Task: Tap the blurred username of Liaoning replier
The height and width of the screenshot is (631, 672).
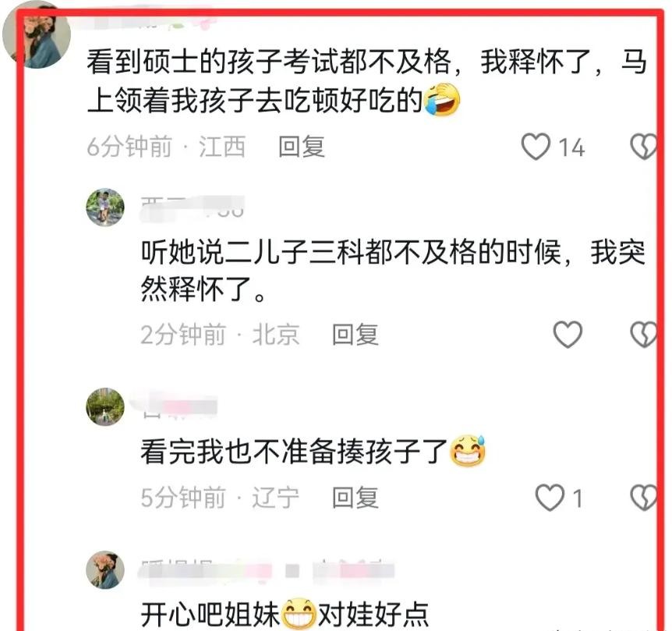Action: (x=179, y=406)
